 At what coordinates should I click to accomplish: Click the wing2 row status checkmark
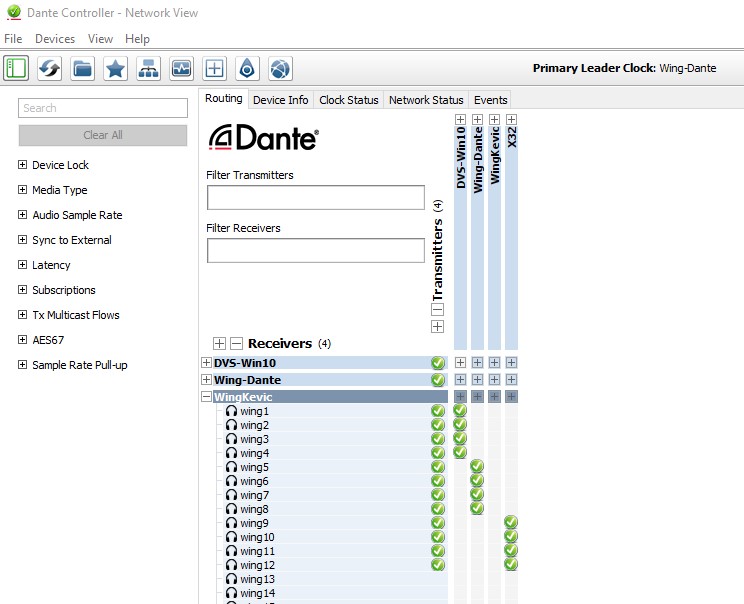[438, 425]
